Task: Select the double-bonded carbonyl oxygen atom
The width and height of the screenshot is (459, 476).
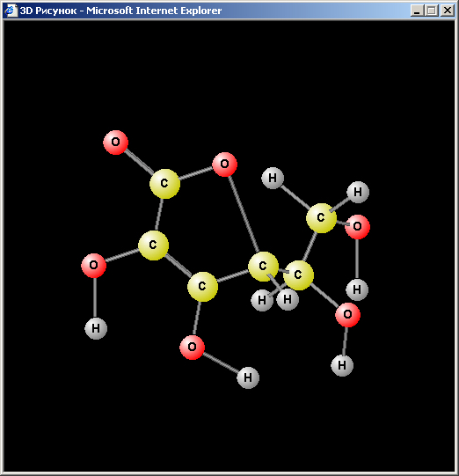Action: pos(115,143)
